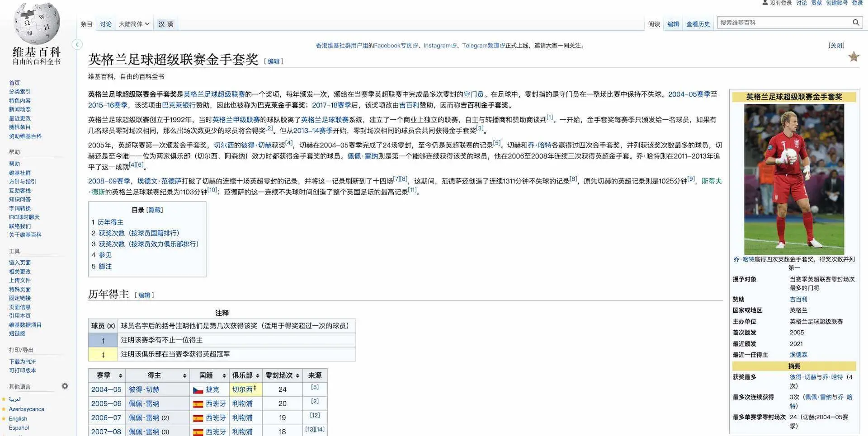The image size is (868, 436).
Task: Click the 2008–09赛季 link in the text
Action: pyautogui.click(x=109, y=181)
